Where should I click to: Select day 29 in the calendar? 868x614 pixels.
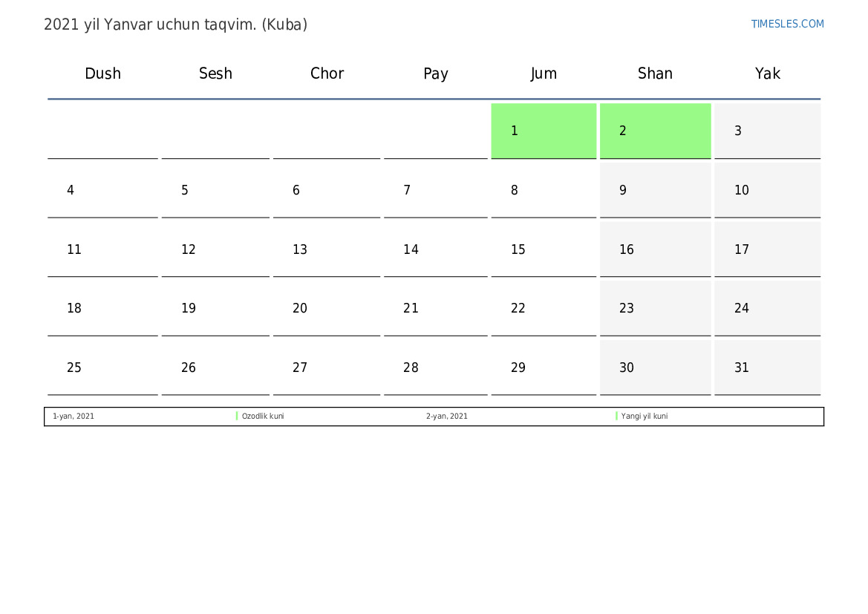point(544,368)
